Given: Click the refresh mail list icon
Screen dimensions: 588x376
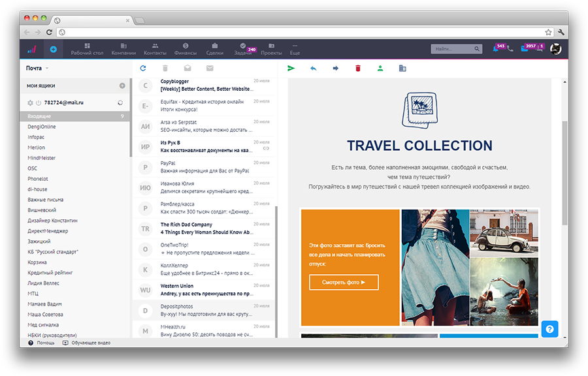Looking at the screenshot, I should point(143,68).
